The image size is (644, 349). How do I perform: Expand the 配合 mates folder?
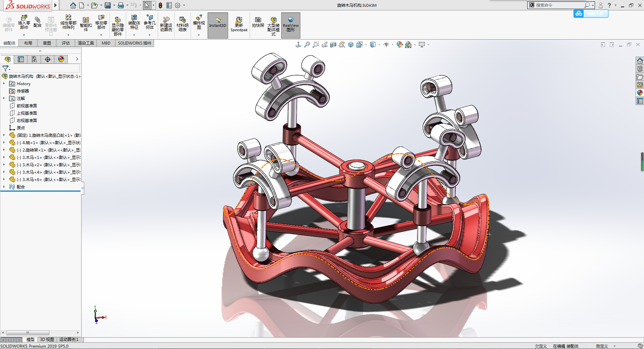[4, 187]
